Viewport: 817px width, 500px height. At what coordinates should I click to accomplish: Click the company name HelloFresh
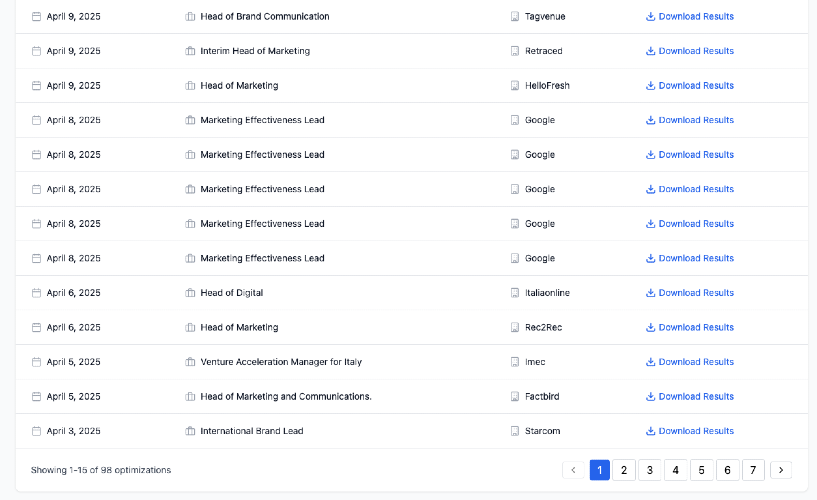pyautogui.click(x=547, y=85)
